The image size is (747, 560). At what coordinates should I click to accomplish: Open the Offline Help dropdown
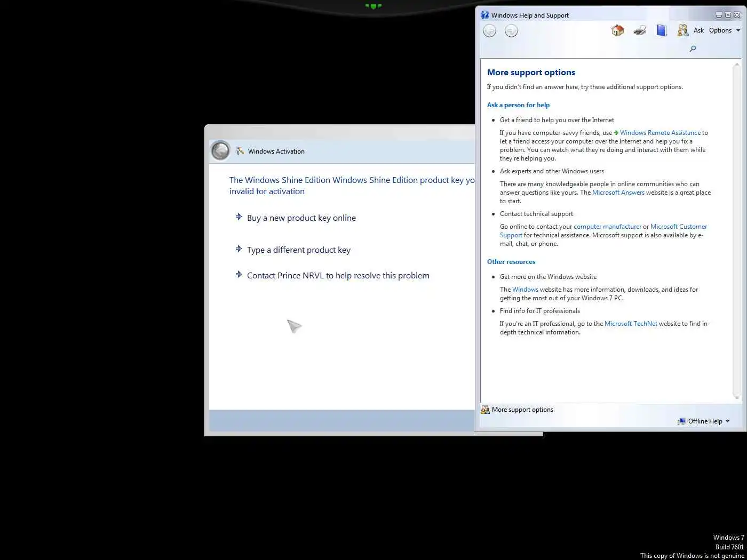703,421
